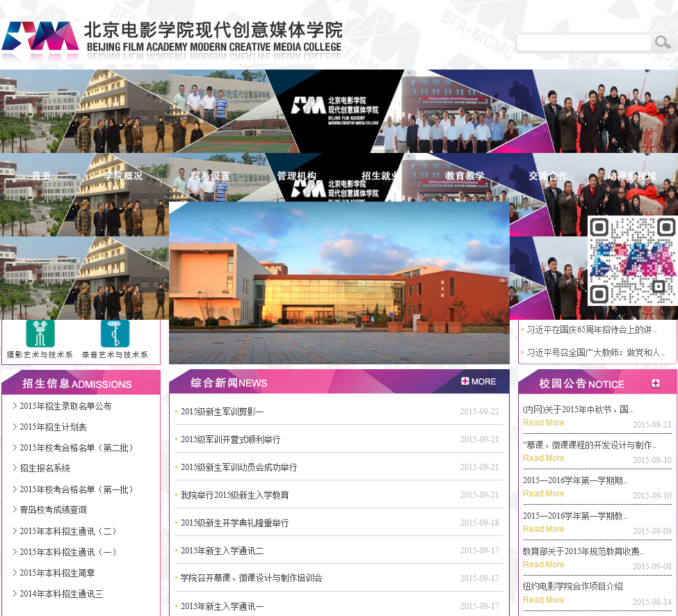Click the 综合新闻 NEWS header

coord(229,382)
